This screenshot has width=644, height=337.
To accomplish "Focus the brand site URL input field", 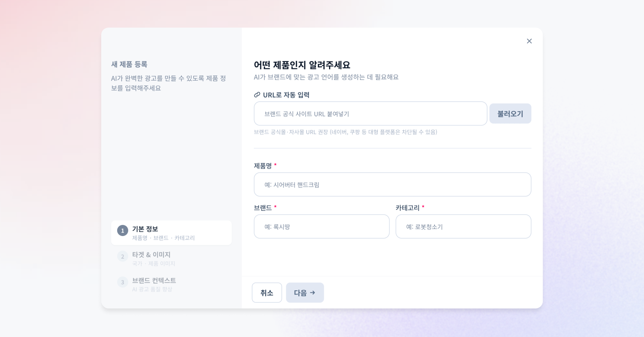I will 370,114.
